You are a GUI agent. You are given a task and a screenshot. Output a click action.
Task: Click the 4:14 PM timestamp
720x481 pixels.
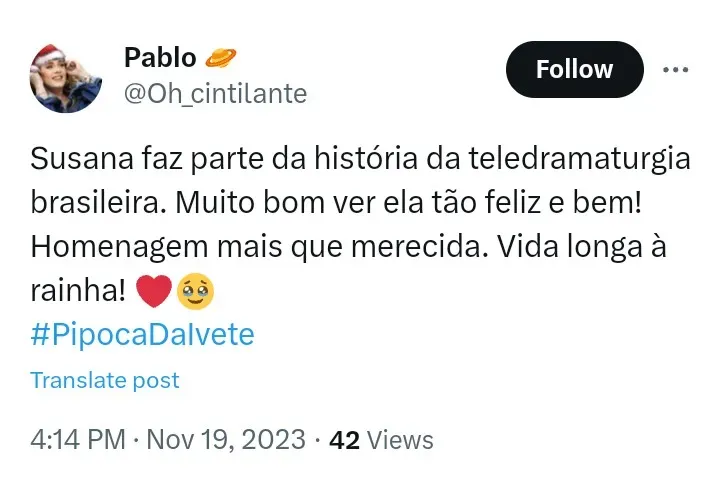(78, 440)
